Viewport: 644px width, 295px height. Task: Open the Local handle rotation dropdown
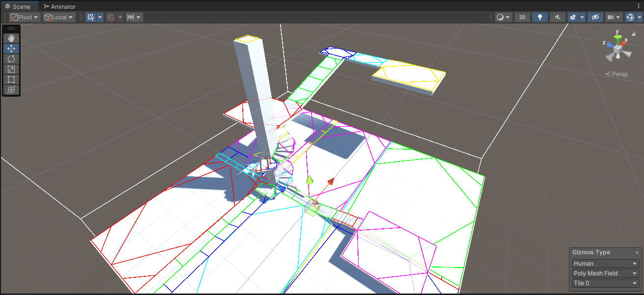point(59,17)
